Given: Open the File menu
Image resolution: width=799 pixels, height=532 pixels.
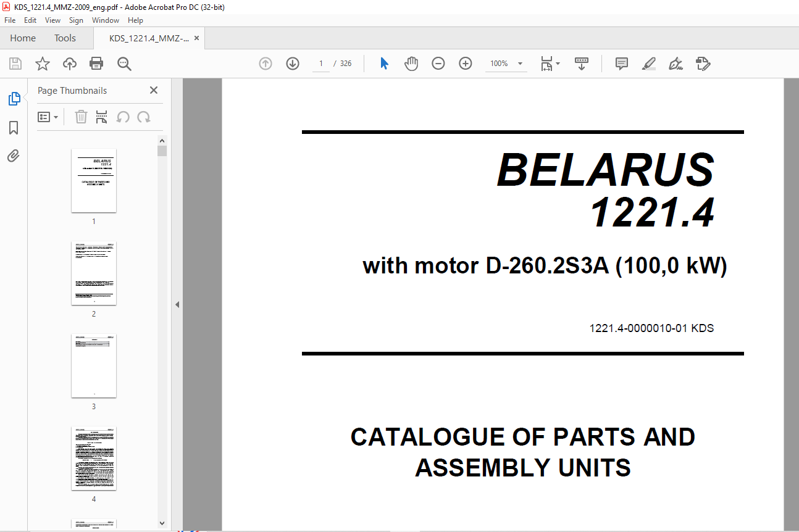Looking at the screenshot, I should point(10,20).
